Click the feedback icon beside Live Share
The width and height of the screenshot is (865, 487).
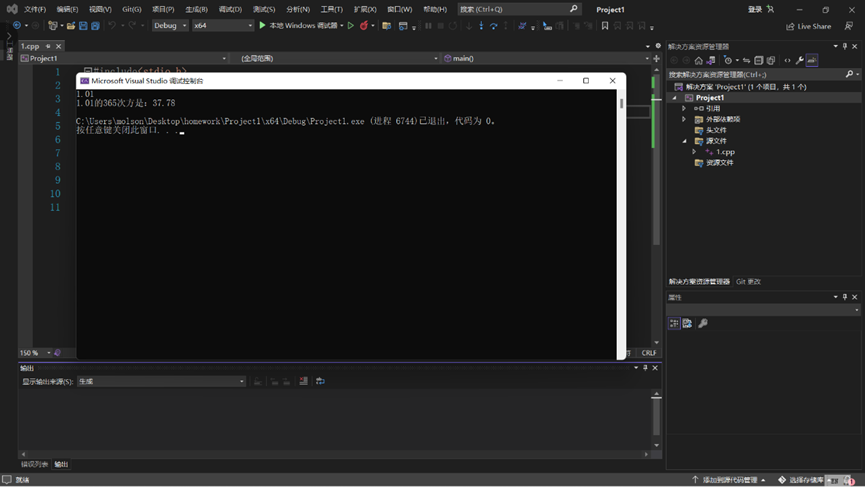848,26
